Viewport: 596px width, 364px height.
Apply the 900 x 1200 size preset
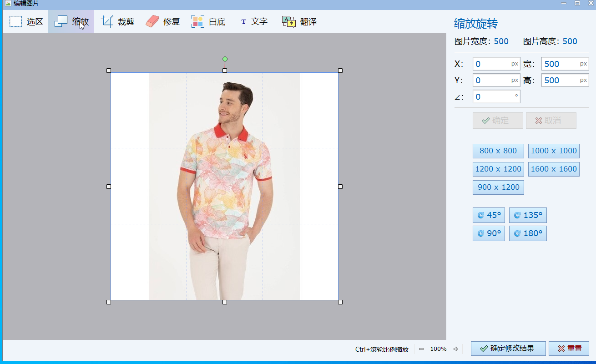coord(498,187)
